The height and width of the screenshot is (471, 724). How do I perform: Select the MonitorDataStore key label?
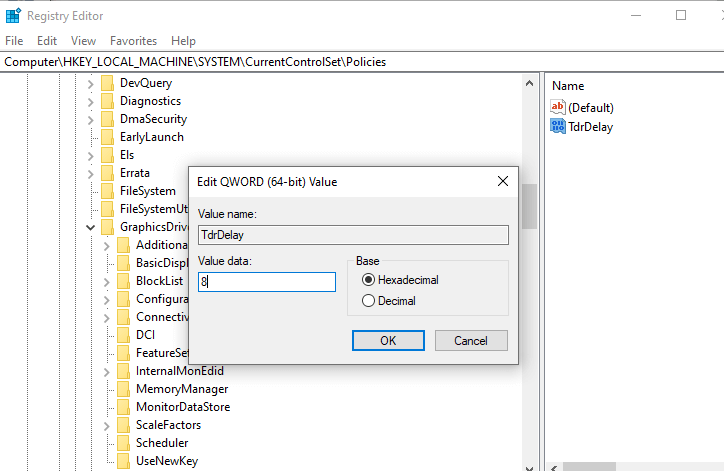click(x=183, y=407)
